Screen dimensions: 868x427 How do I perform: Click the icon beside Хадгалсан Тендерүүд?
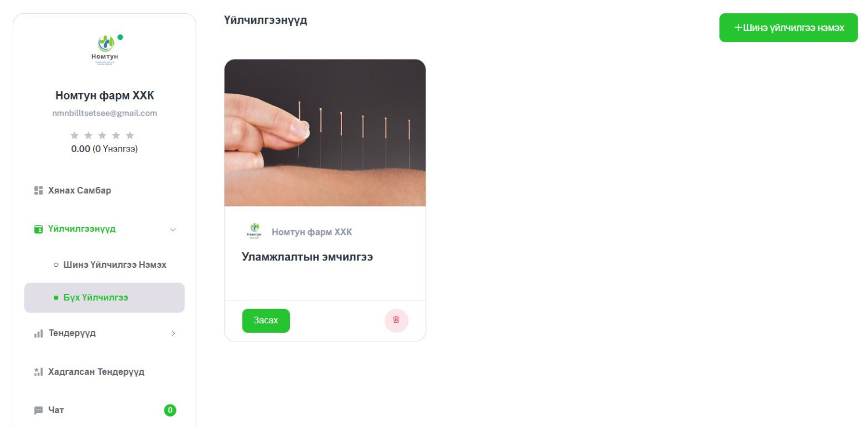(39, 372)
